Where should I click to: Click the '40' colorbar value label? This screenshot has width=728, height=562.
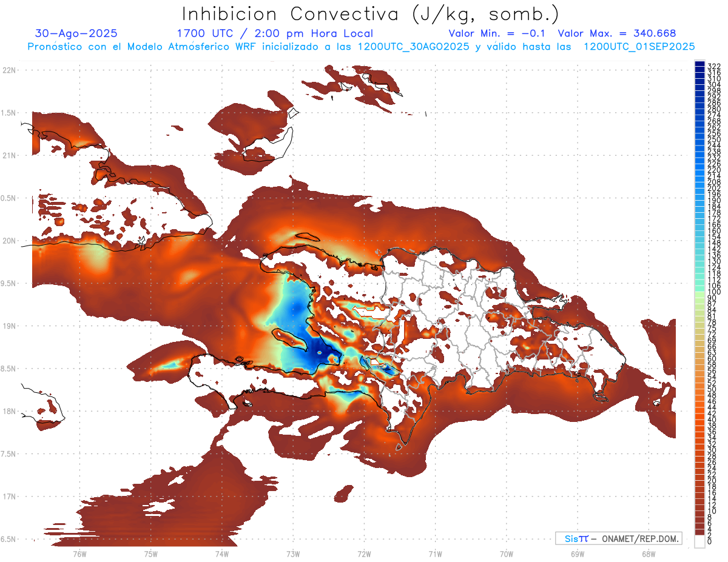[712, 420]
